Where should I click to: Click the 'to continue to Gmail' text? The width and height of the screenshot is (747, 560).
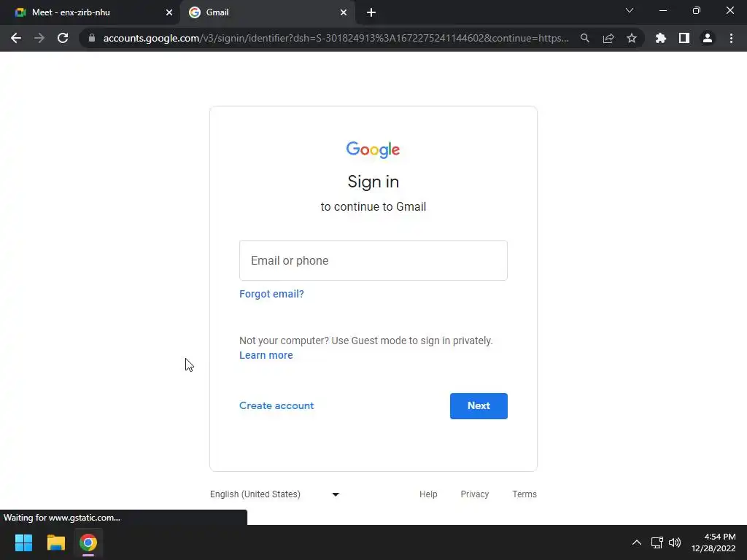point(373,206)
